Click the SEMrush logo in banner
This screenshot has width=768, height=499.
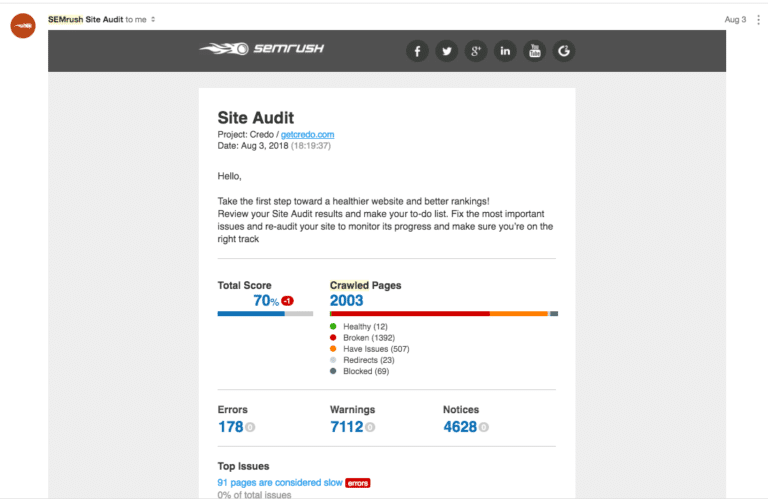[x=262, y=48]
